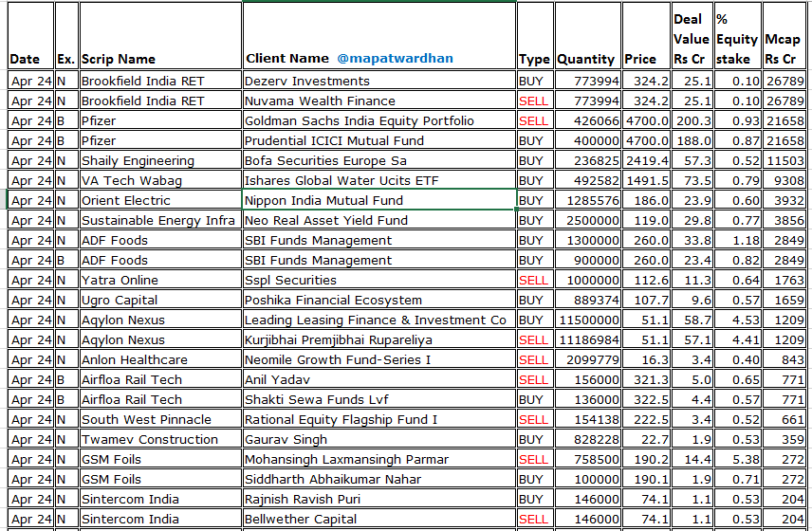812x531 pixels.
Task: Select SELL type in Yatra Online row
Action: (534, 280)
